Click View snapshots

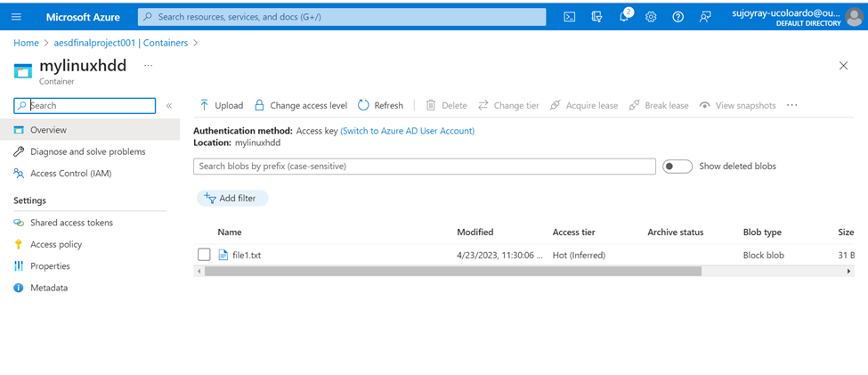click(x=737, y=105)
